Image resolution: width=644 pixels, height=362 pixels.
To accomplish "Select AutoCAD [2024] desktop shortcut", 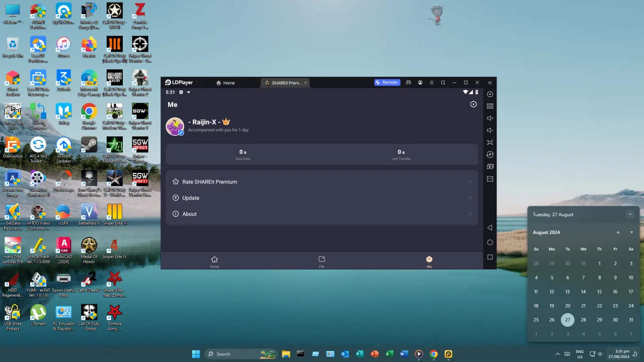I will click(x=63, y=251).
